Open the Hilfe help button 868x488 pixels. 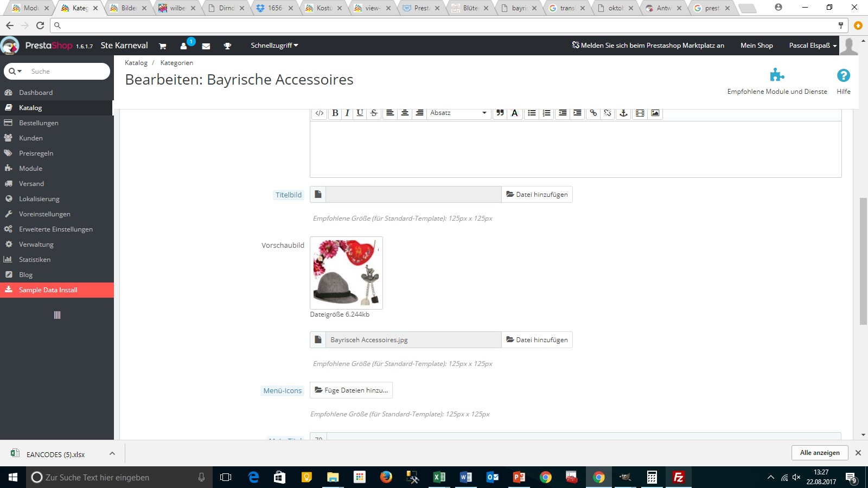[x=844, y=81]
